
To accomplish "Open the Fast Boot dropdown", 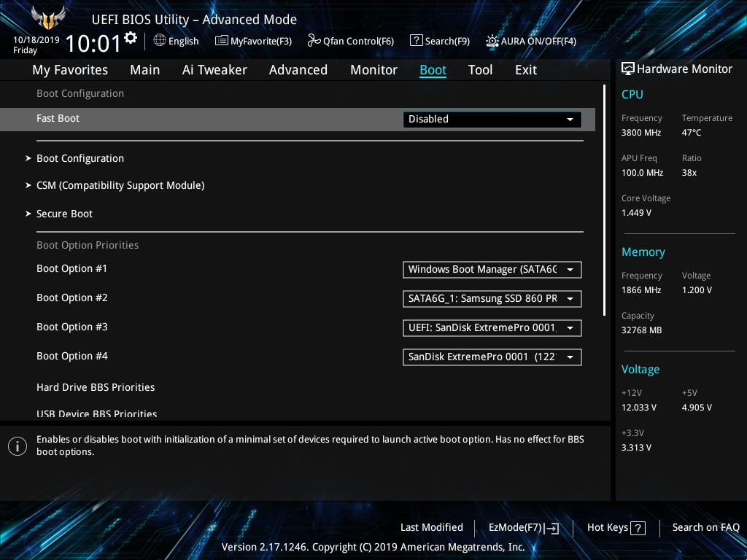I will click(492, 119).
